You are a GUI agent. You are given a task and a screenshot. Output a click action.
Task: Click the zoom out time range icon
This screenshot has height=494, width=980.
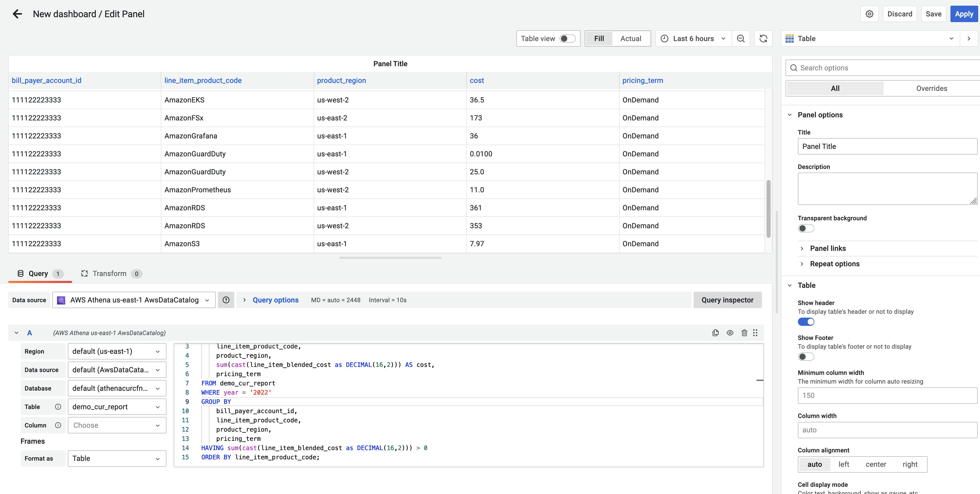(x=741, y=39)
